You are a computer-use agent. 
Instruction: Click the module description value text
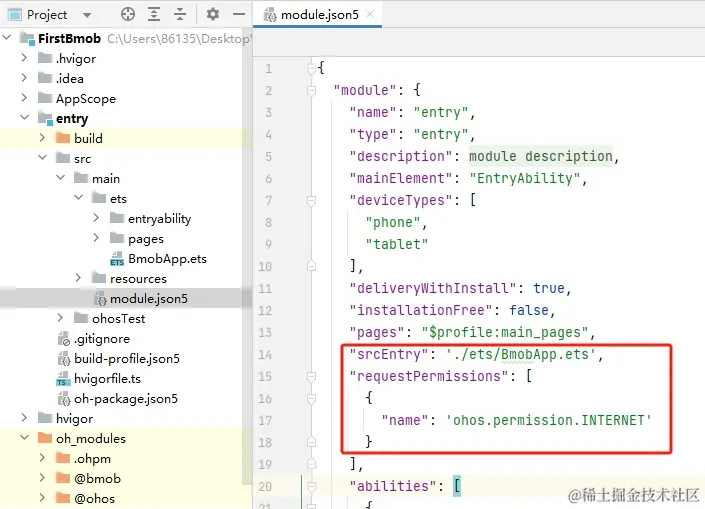[x=540, y=156]
